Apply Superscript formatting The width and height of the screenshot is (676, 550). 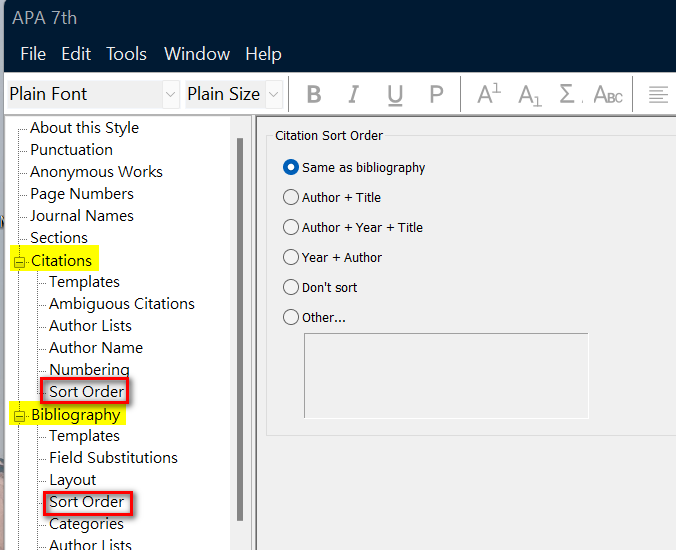(x=489, y=94)
